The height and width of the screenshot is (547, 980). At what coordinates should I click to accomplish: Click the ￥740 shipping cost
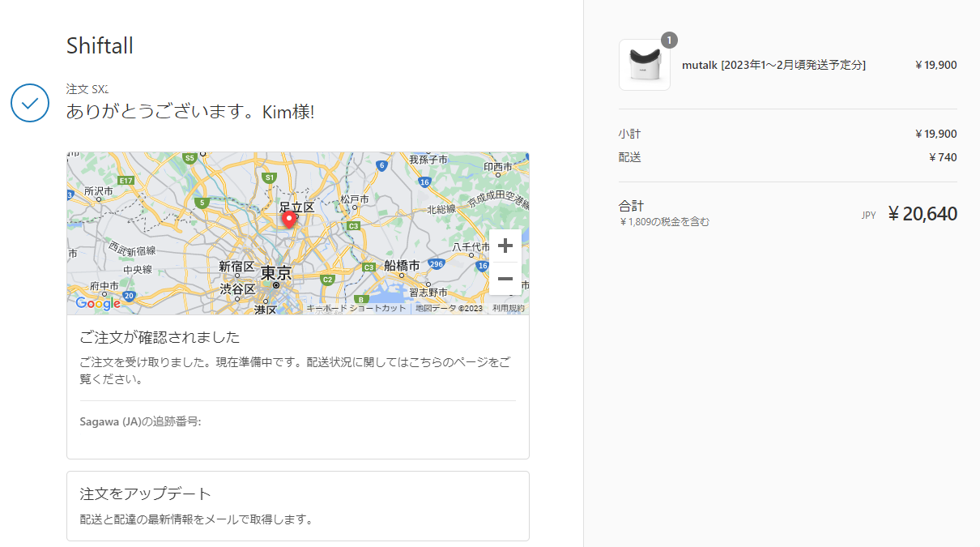click(x=943, y=157)
